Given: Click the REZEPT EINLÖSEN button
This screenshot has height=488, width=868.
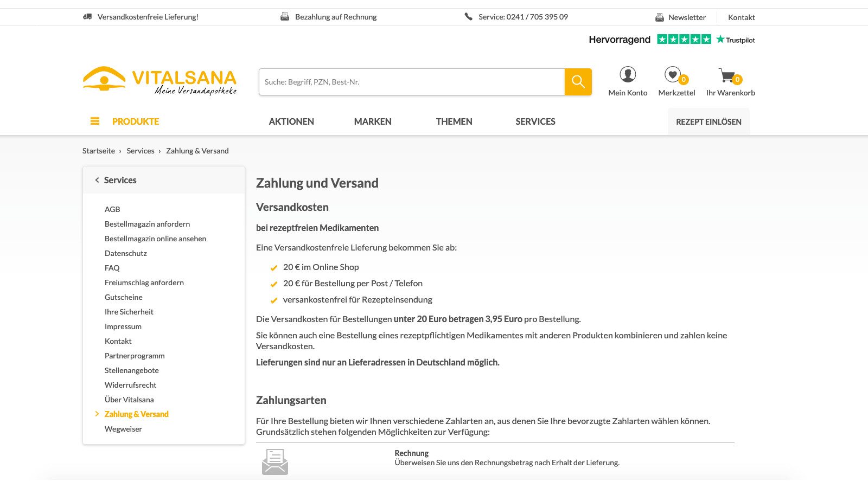Looking at the screenshot, I should 709,121.
